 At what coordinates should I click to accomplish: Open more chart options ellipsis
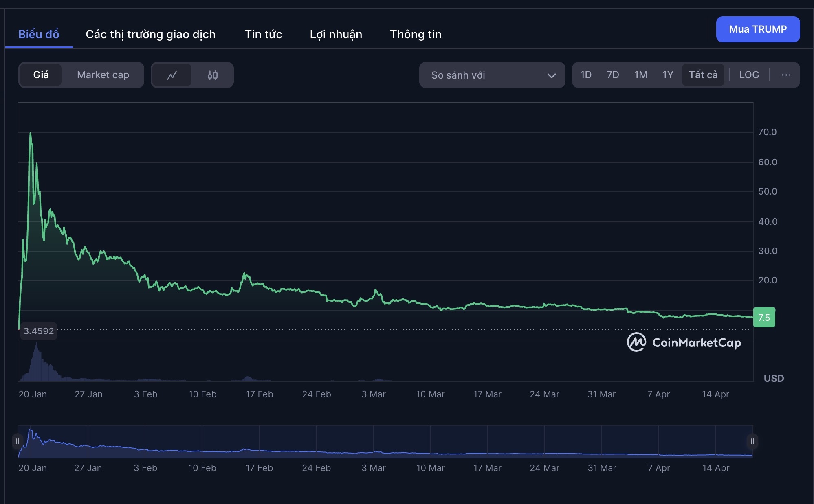point(786,75)
